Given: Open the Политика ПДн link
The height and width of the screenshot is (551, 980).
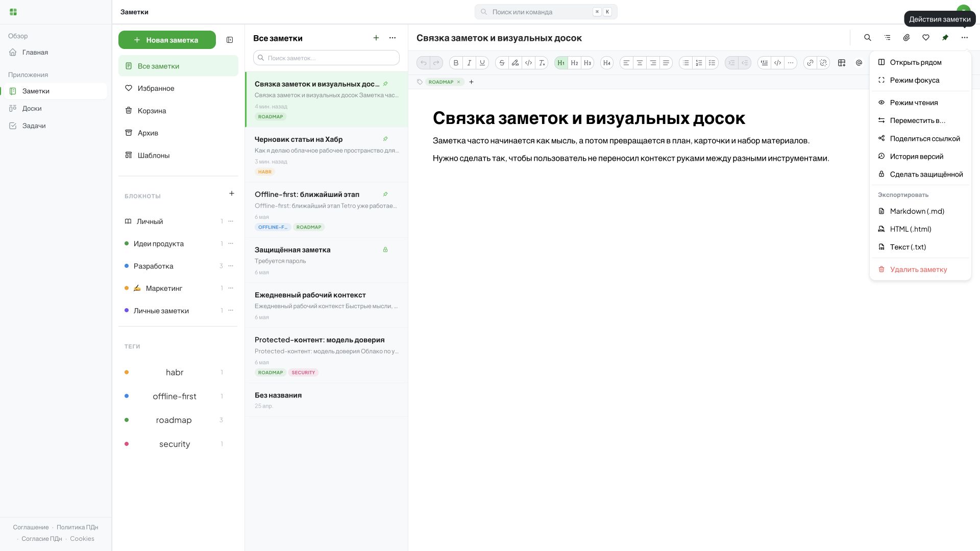Looking at the screenshot, I should tap(77, 528).
